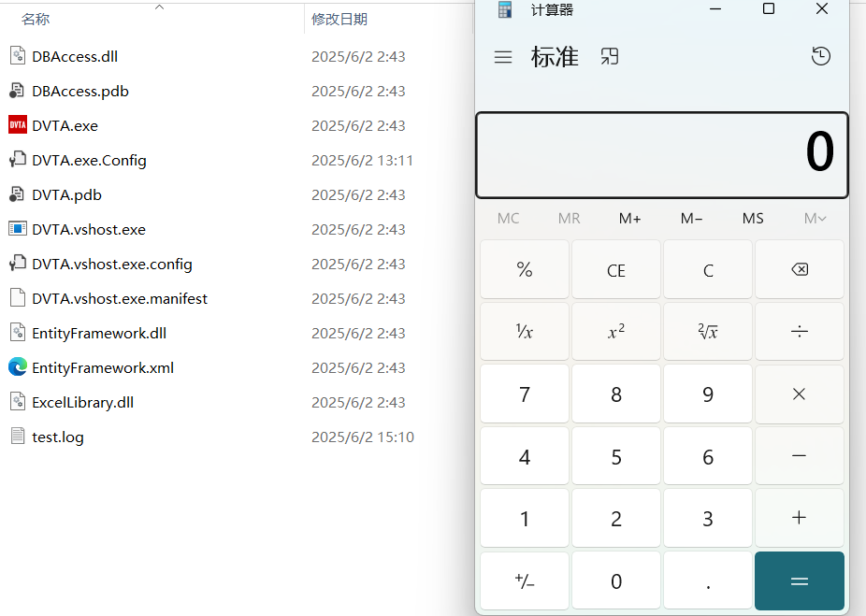Close the calculator window
This screenshot has width=866, height=616.
[x=822, y=8]
